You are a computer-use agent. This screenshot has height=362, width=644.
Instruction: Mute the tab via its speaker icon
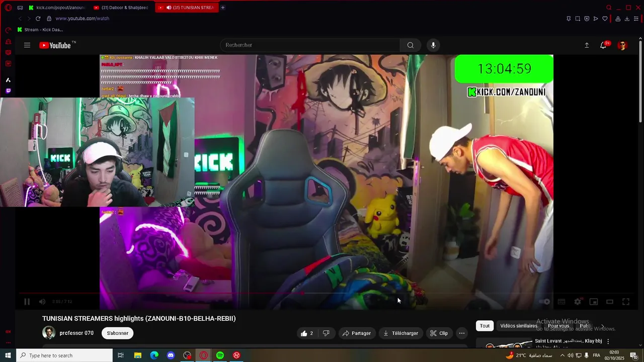169,8
